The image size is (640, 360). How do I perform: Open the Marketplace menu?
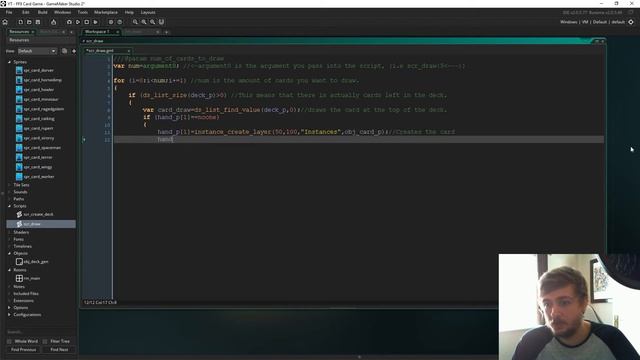pos(106,12)
